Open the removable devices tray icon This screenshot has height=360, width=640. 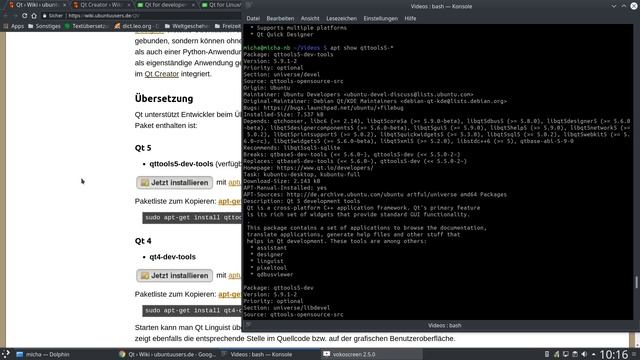pyautogui.click(x=575, y=354)
